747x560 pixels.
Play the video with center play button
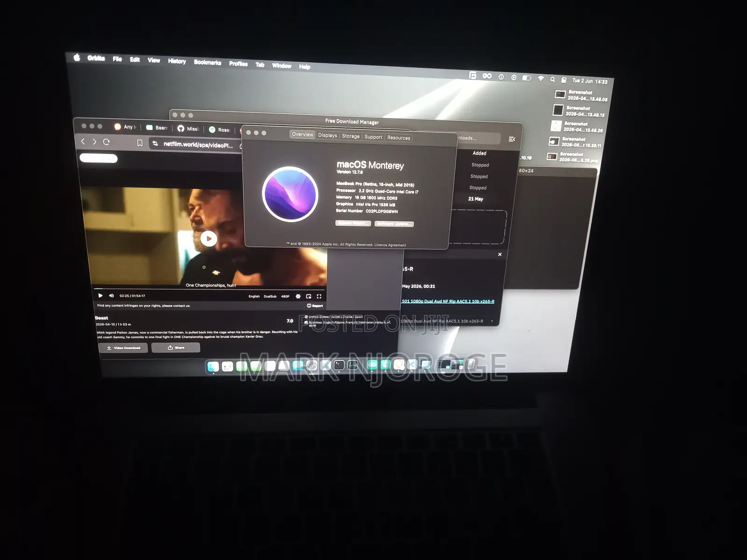pos(209,239)
